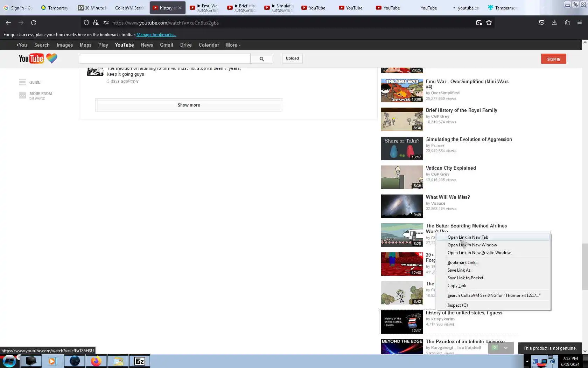Expand the chevron beside the green counter
The width and height of the screenshot is (588, 368).
tap(506, 348)
